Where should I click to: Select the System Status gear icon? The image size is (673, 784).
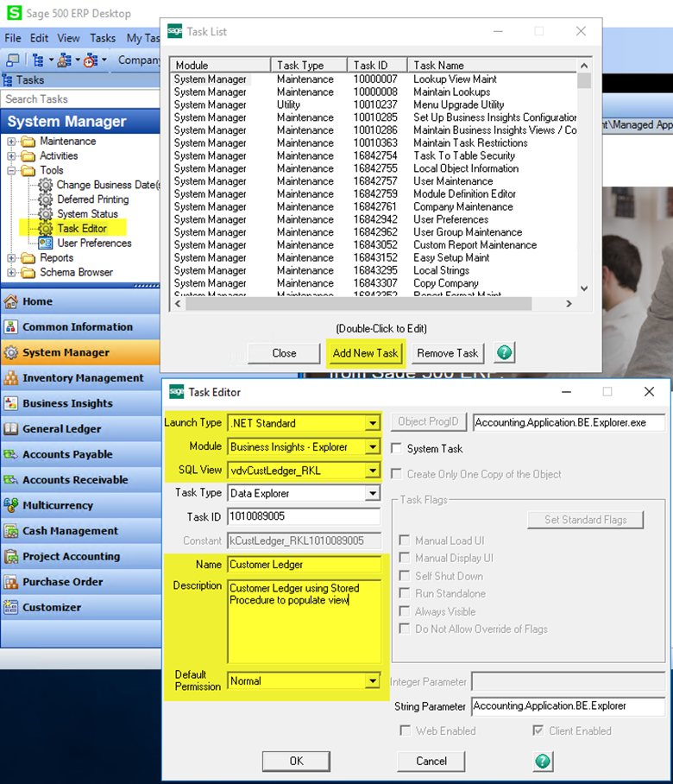coord(45,214)
